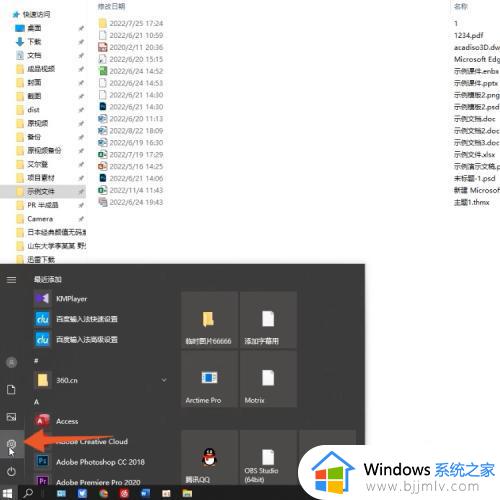Jump to the letter A section header
Image resolution: width=500 pixels, height=500 pixels.
coord(36,402)
